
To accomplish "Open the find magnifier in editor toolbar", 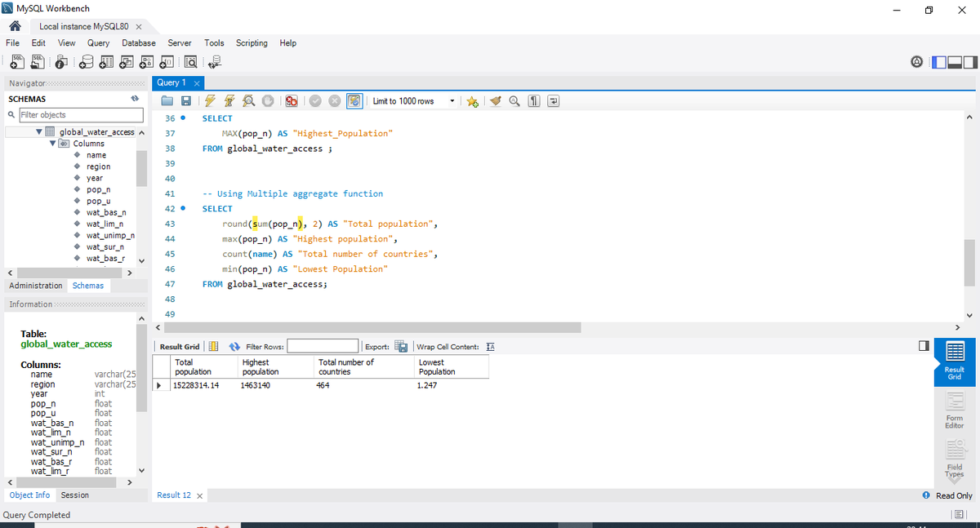I will click(x=515, y=101).
